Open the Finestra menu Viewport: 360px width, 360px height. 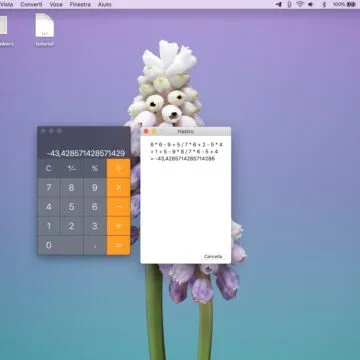80,4
